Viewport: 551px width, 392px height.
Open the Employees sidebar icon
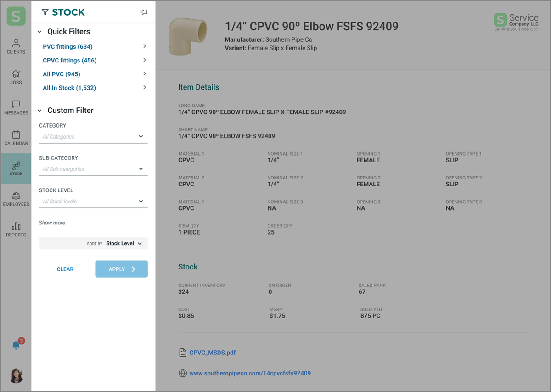click(x=16, y=199)
